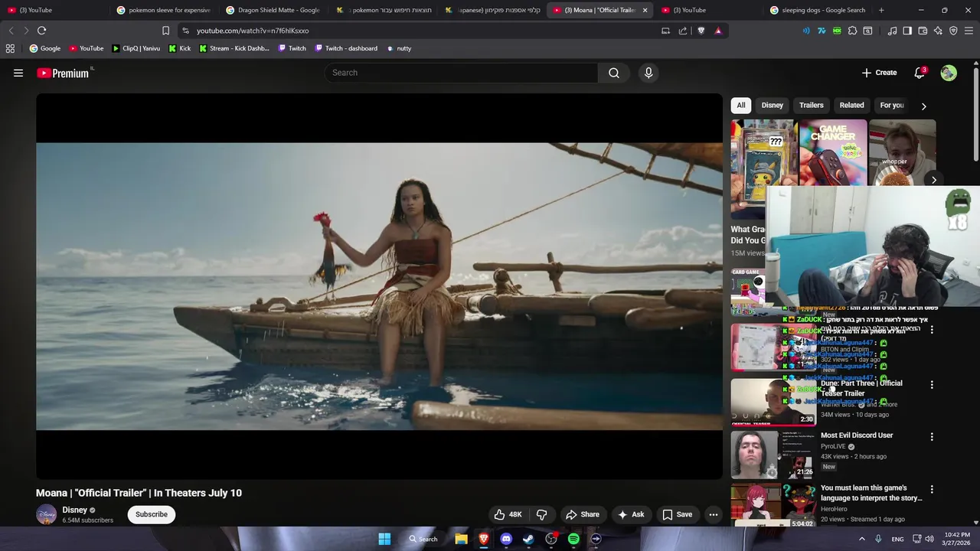Open Brave Leo AI sparkle icon
Image resolution: width=980 pixels, height=551 pixels.
[x=938, y=31]
